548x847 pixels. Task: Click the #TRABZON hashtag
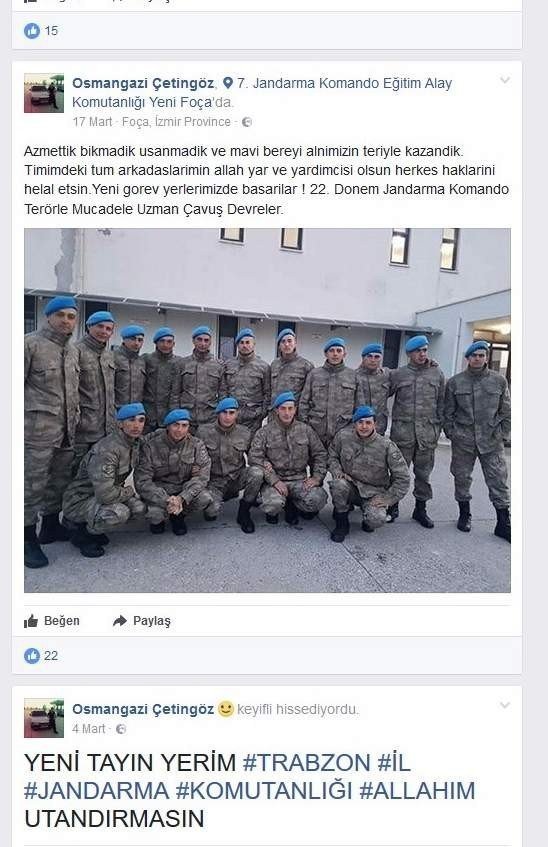pos(306,763)
